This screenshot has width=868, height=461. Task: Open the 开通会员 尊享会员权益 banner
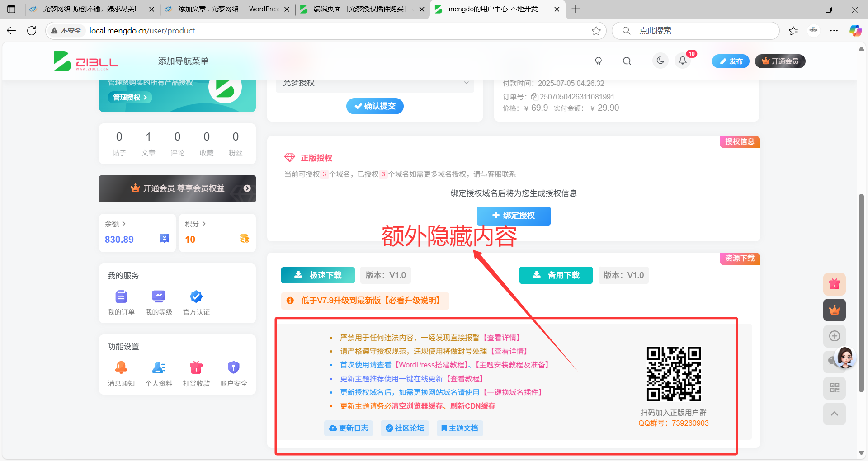(177, 188)
